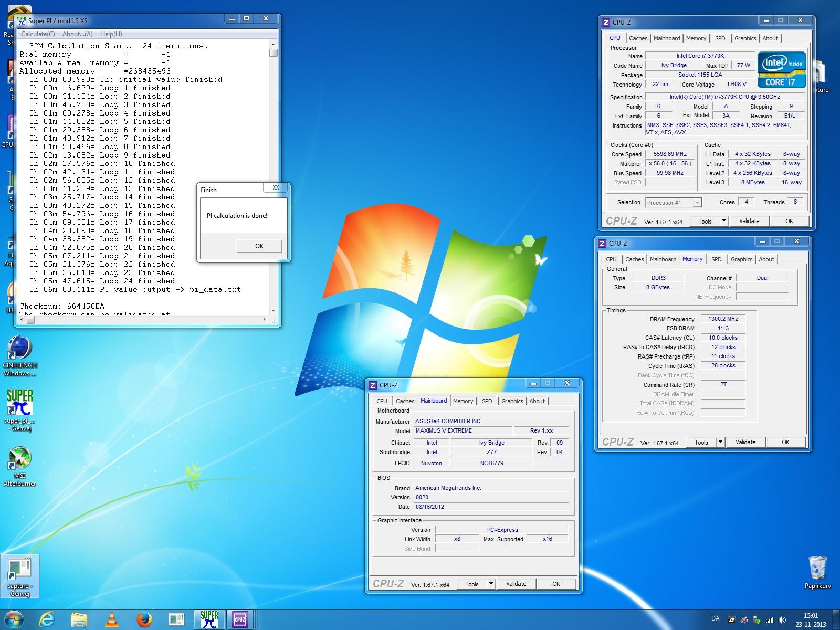The image size is (840, 630).
Task: Open the Papirkurv recycle bin
Action: 818,573
